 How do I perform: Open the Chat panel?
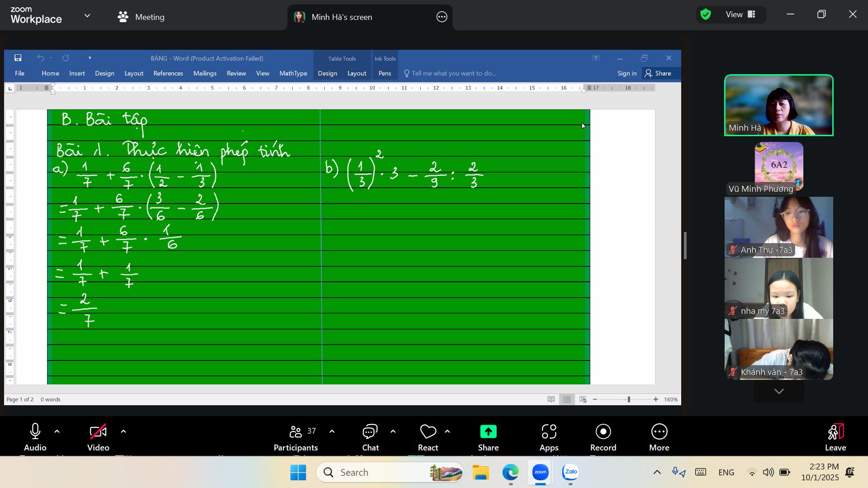pyautogui.click(x=370, y=432)
